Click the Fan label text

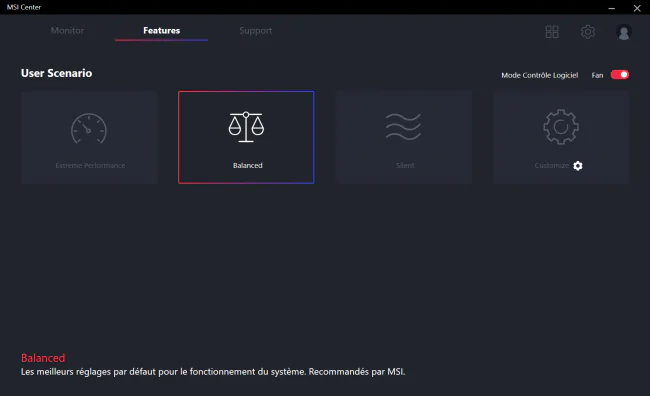597,75
